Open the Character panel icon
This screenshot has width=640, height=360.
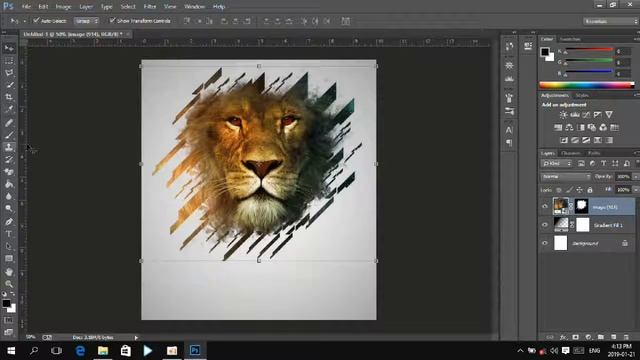point(509,130)
